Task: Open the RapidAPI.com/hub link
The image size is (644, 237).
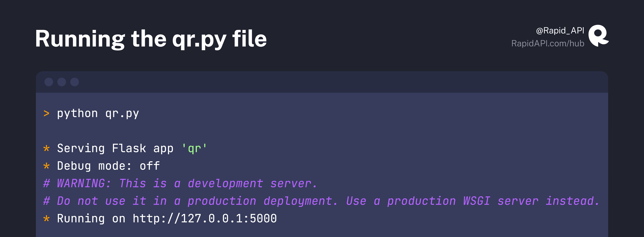Action: (x=548, y=43)
